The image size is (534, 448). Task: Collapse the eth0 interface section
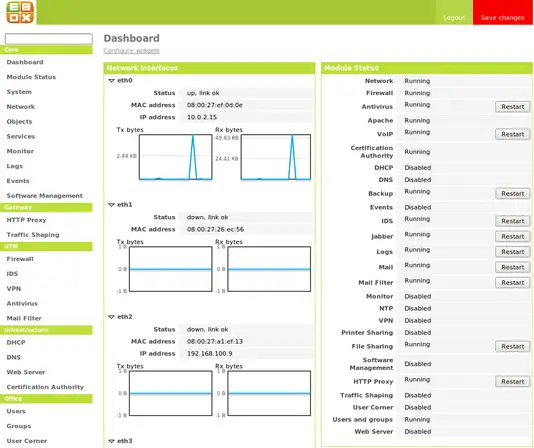(x=111, y=81)
